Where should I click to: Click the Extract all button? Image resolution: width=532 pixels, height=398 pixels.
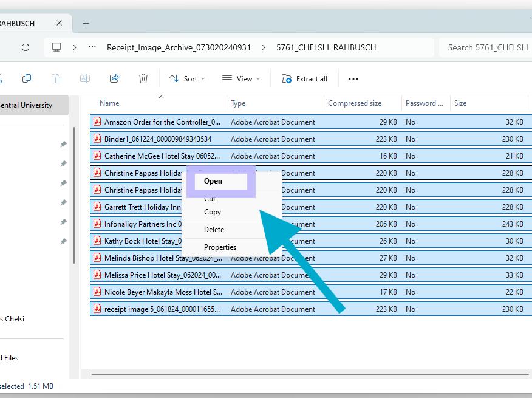(x=305, y=78)
